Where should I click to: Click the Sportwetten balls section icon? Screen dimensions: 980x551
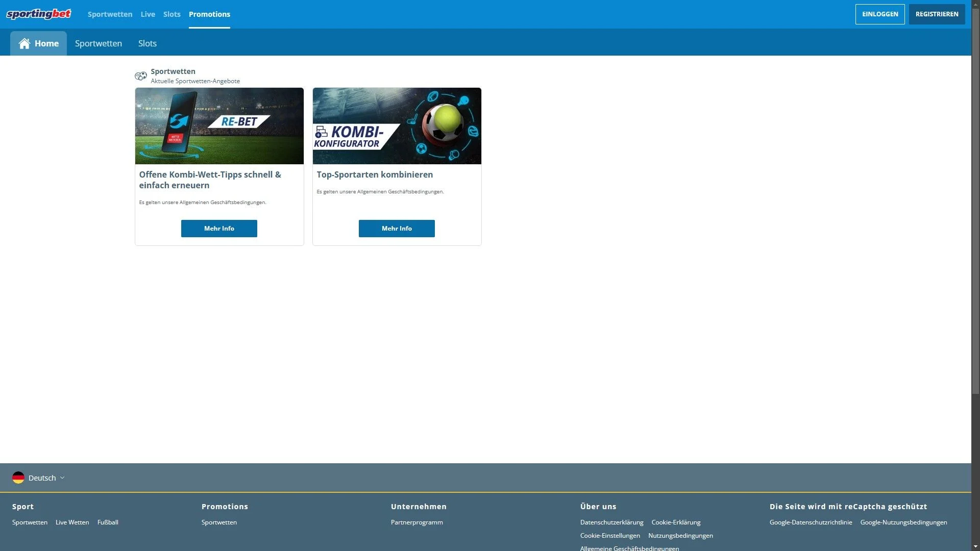pos(140,76)
